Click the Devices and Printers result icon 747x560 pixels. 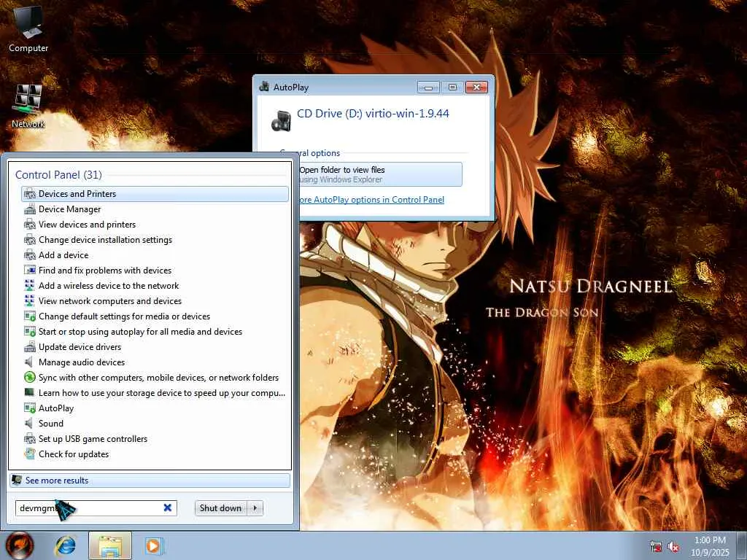point(29,194)
